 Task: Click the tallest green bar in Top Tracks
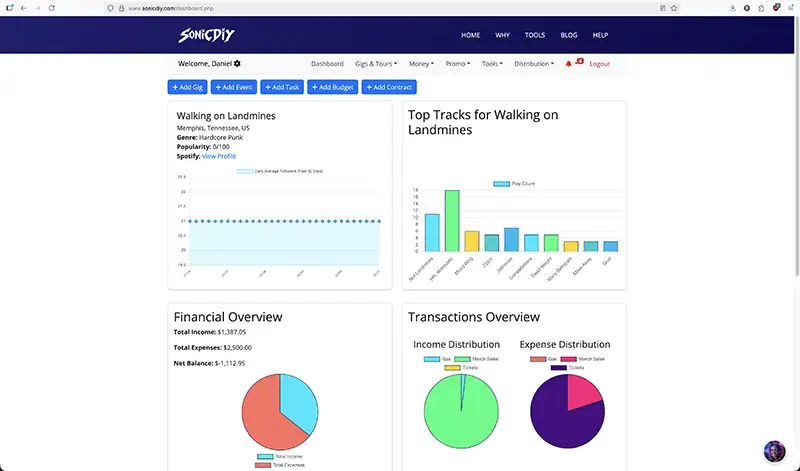click(x=452, y=220)
